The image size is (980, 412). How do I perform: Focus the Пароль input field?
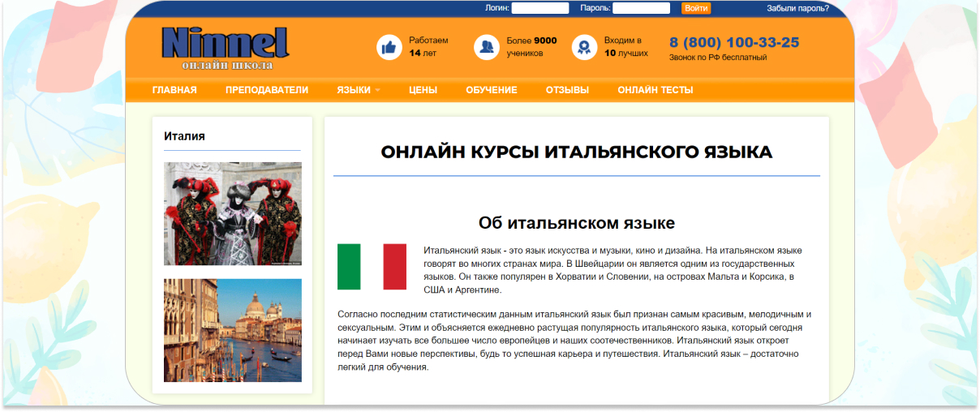[x=641, y=8]
